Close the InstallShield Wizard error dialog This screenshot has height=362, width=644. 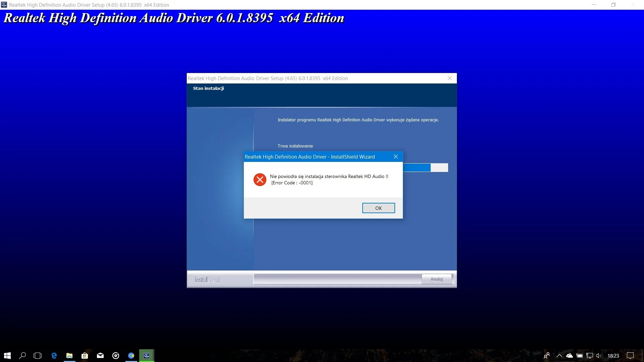point(396,157)
